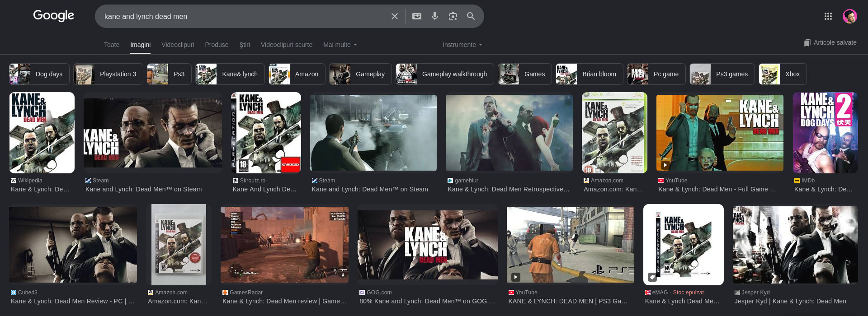Submit search with the magnifier icon
The image size is (868, 316).
(471, 16)
